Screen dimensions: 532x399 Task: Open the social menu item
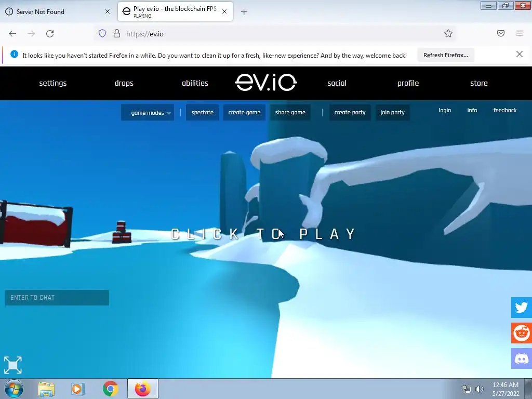[337, 83]
